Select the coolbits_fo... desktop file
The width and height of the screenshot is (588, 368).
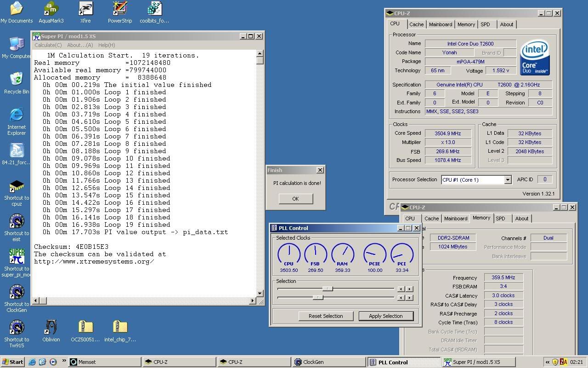(x=154, y=12)
